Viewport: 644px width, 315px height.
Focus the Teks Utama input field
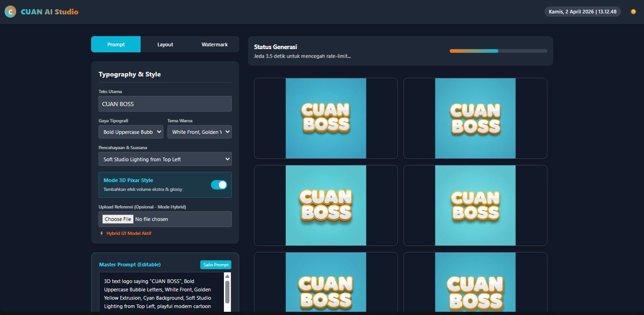tap(165, 104)
